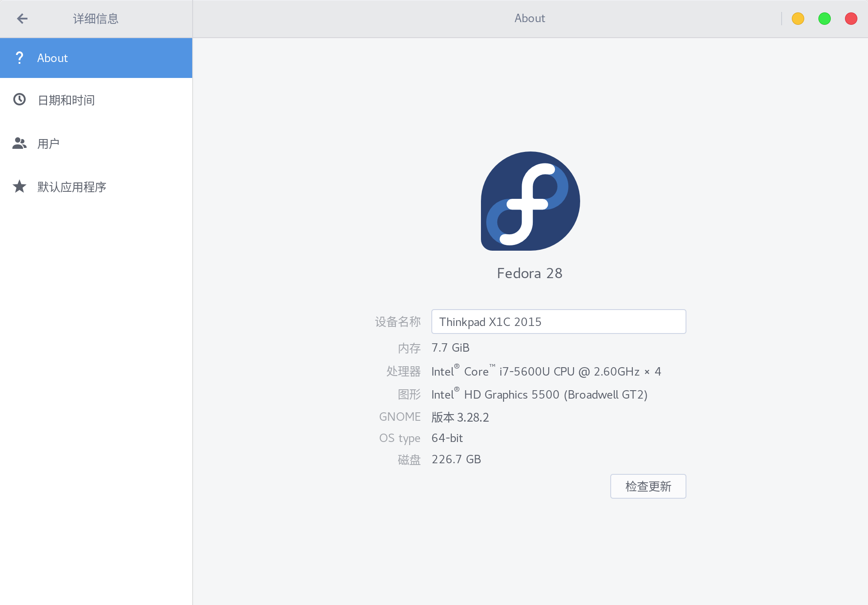Click the Fedora 28 version label

[530, 273]
